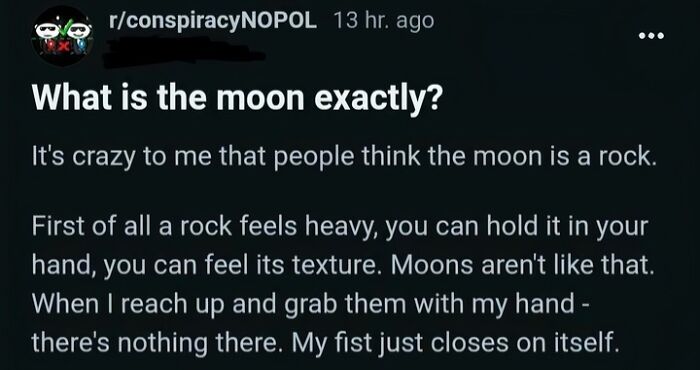This screenshot has height=370, width=700.
Task: Click the sentence 'My fist just closes on itself.'
Action: 456,343
